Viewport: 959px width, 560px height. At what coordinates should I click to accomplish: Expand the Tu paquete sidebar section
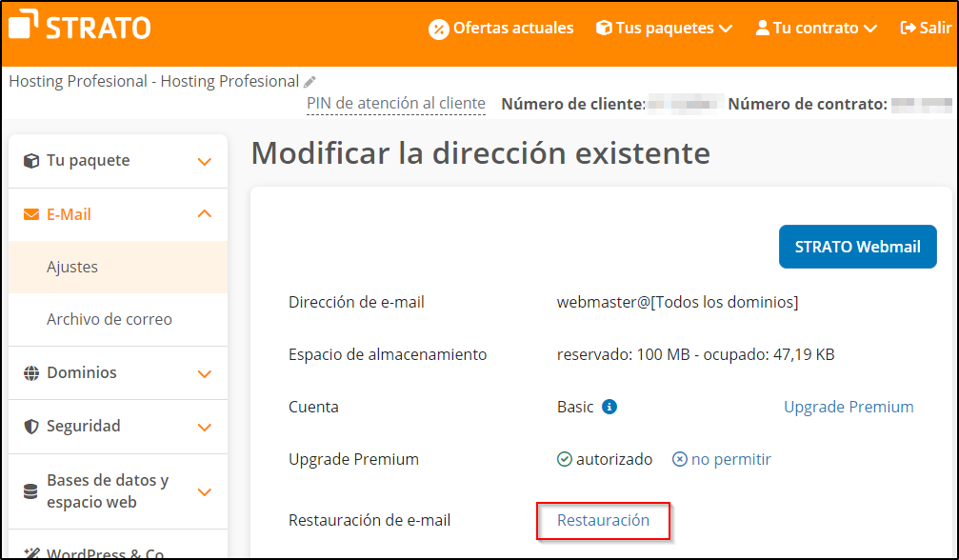(x=204, y=161)
